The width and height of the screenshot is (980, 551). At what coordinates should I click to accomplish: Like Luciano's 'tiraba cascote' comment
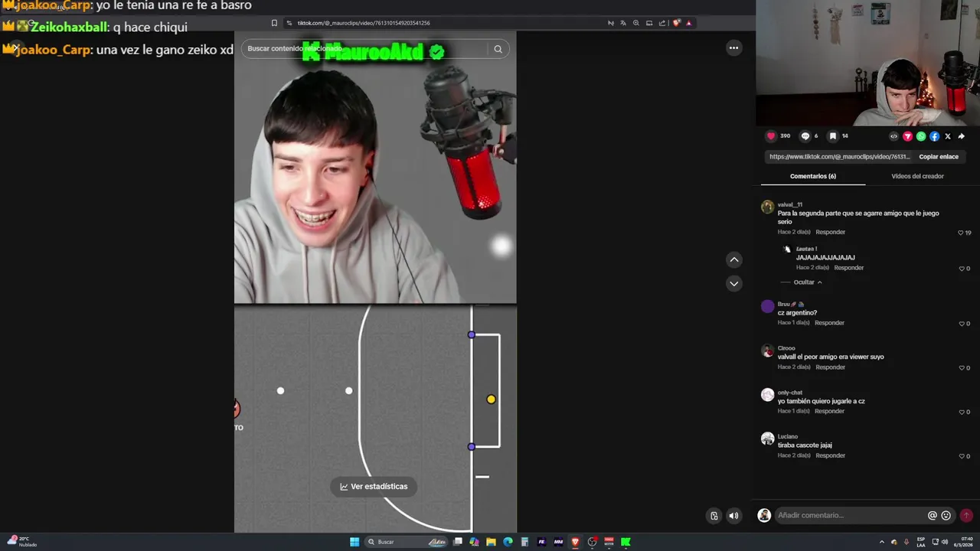coord(962,456)
